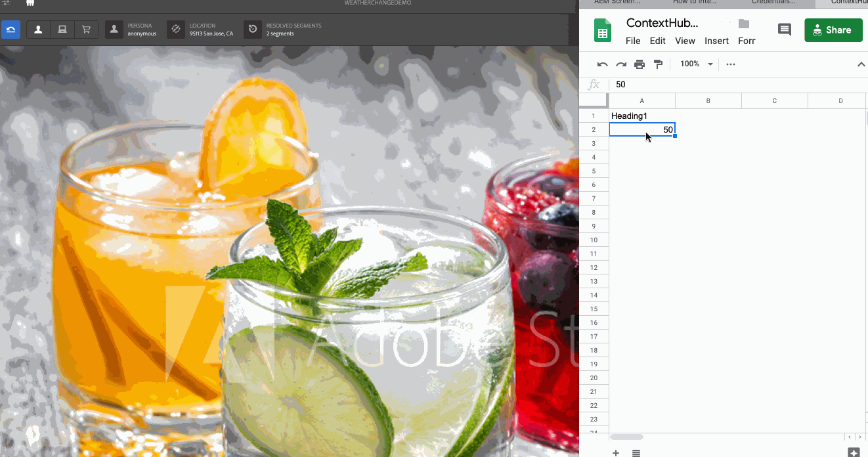
Task: Select column A header
Action: pyautogui.click(x=642, y=100)
